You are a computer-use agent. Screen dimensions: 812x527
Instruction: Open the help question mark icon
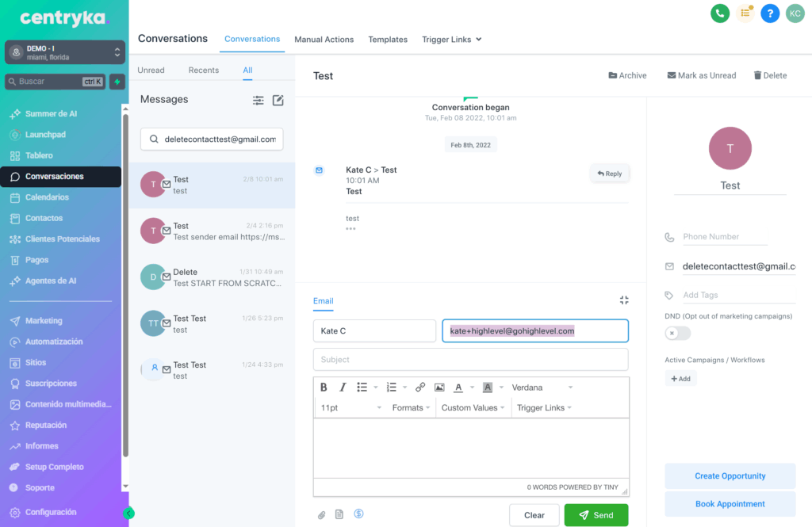tap(769, 13)
